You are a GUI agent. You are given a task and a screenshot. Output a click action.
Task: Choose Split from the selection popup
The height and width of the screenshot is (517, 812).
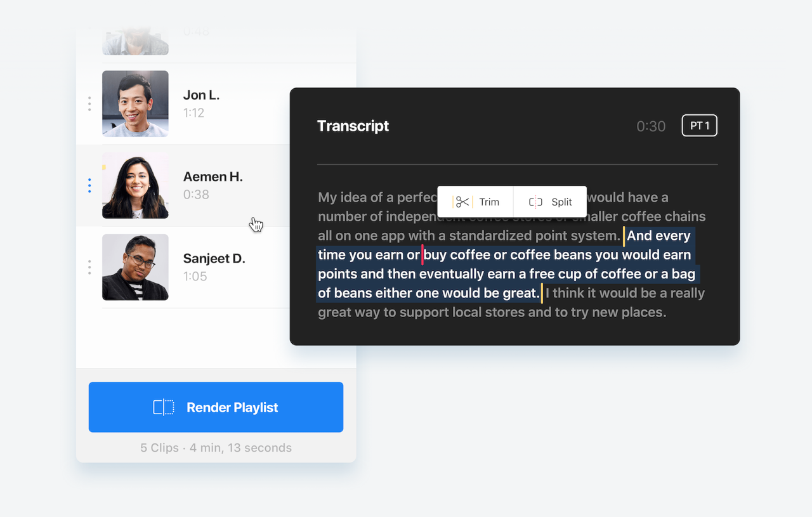tap(550, 202)
